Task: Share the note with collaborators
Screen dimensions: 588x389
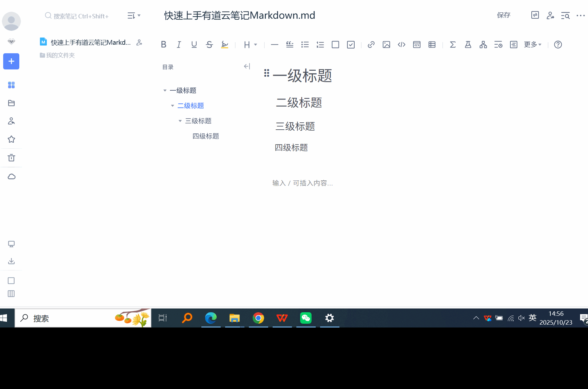Action: (x=550, y=15)
